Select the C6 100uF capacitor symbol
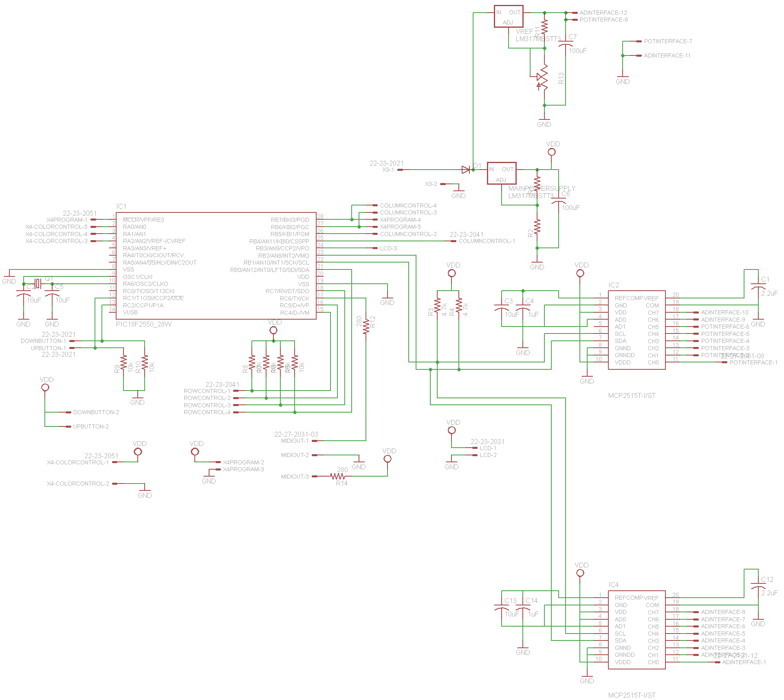This screenshot has height=700, width=784. [x=558, y=201]
